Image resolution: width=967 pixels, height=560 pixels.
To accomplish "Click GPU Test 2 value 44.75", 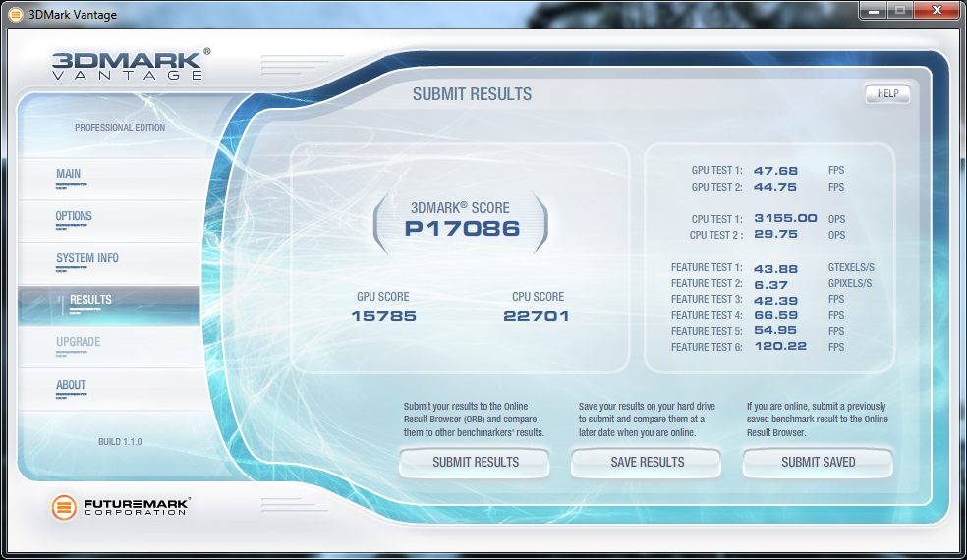I will pyautogui.click(x=775, y=187).
